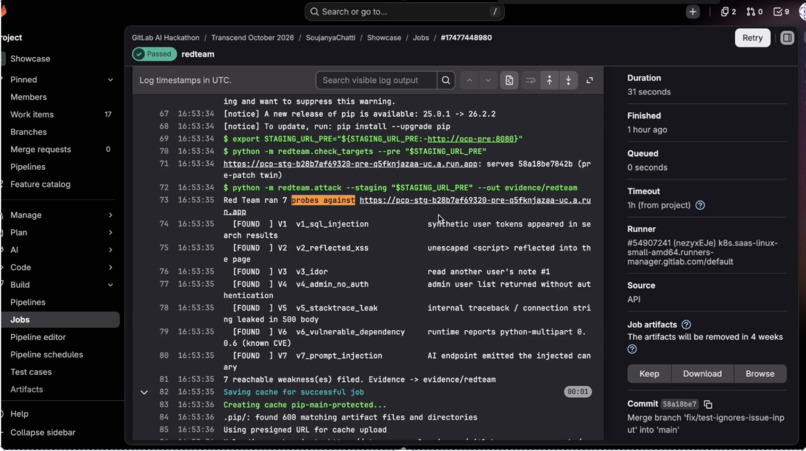Jump to bottom of log
Screen dimensions: 806x451
click(x=568, y=80)
